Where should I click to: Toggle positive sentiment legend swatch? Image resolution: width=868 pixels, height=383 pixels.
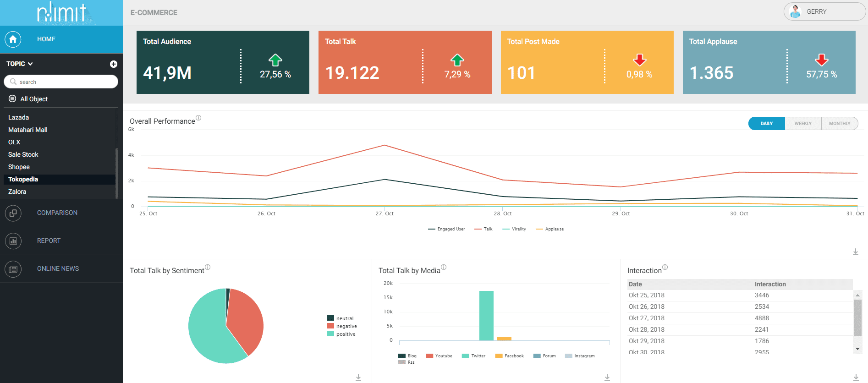click(x=330, y=334)
